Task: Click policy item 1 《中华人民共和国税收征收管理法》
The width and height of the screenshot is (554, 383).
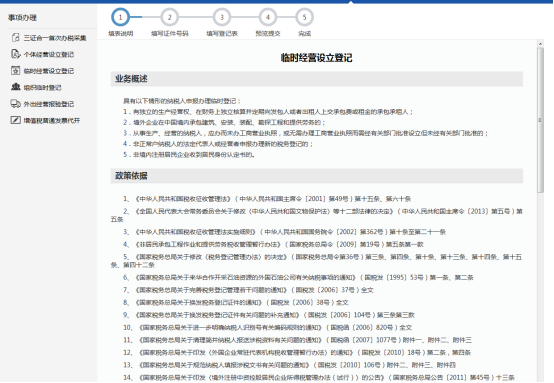Action: coord(267,199)
